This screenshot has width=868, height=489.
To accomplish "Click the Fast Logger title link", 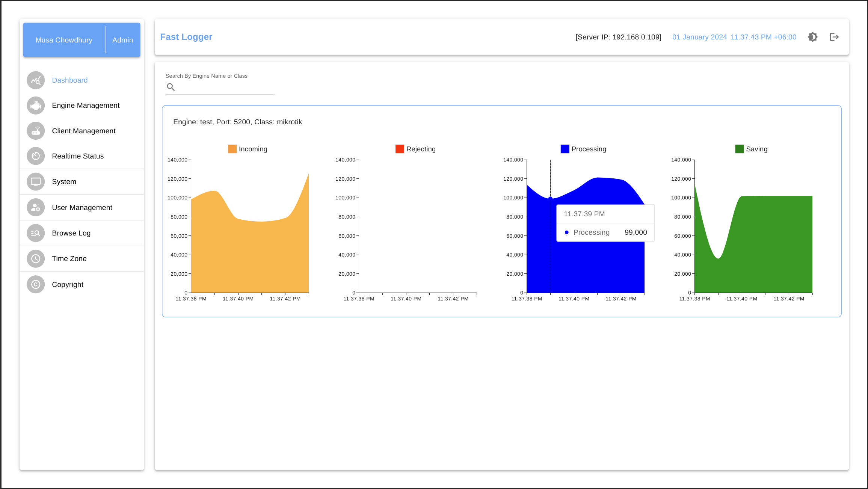I will [186, 37].
